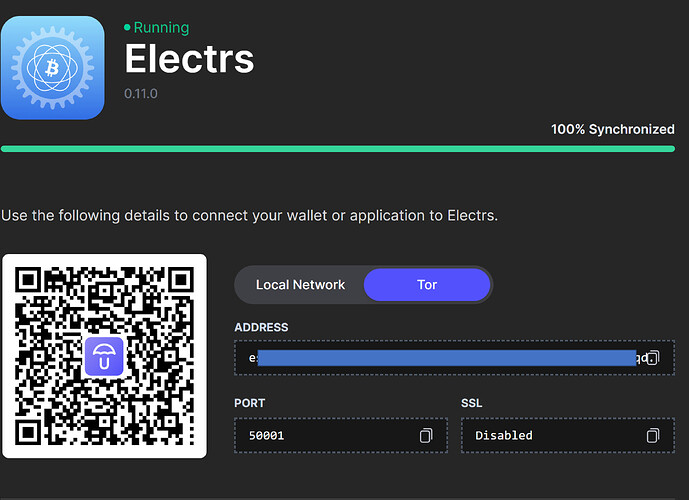
Task: Click the green Running status dot
Action: (127, 28)
